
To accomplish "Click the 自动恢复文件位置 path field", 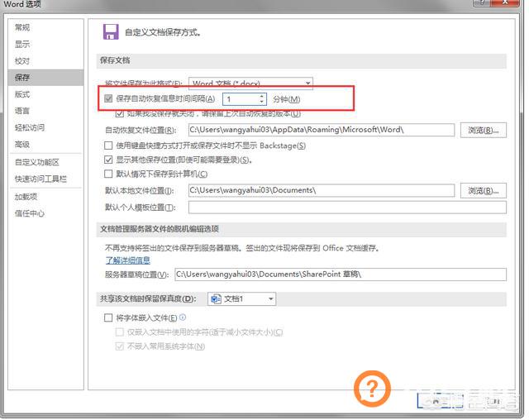I will 322,130.
